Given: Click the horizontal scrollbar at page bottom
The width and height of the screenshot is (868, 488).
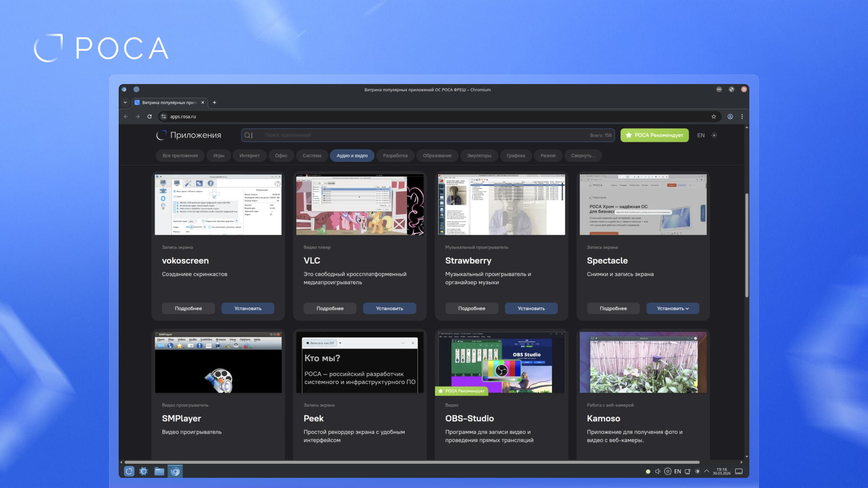Looking at the screenshot, I should pos(412,462).
